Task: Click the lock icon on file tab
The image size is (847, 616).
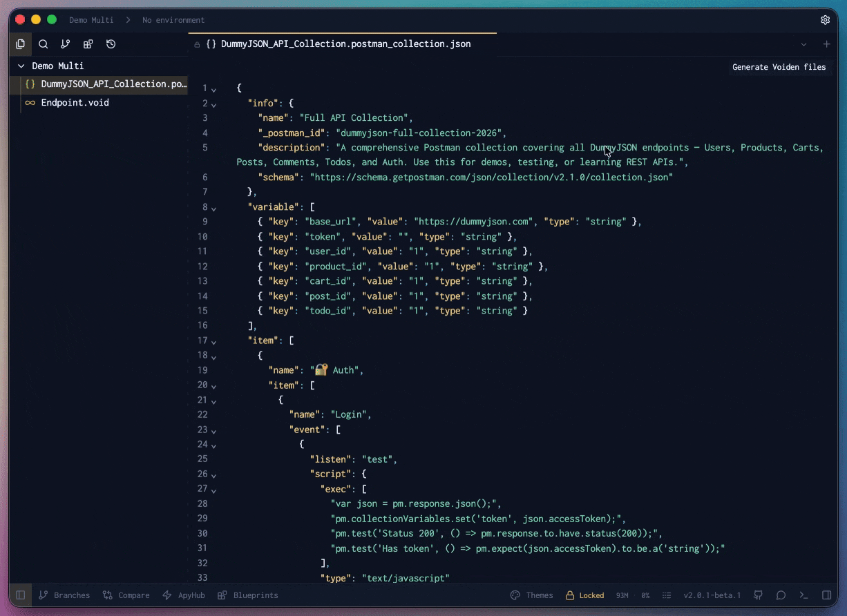Action: tap(198, 44)
